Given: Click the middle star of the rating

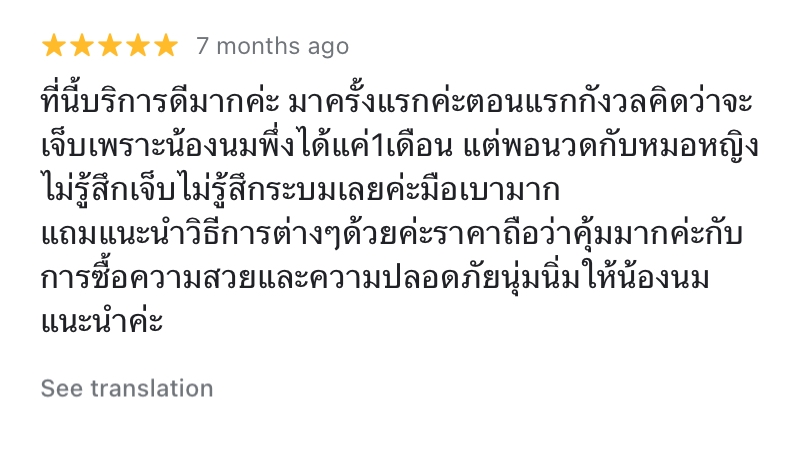Looking at the screenshot, I should pos(110,46).
